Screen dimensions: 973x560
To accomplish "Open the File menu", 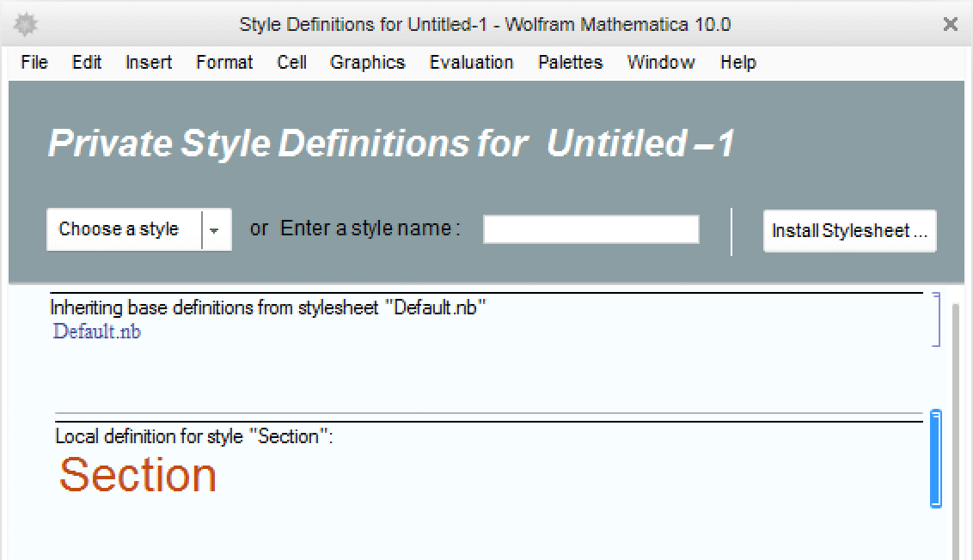I will 34,63.
